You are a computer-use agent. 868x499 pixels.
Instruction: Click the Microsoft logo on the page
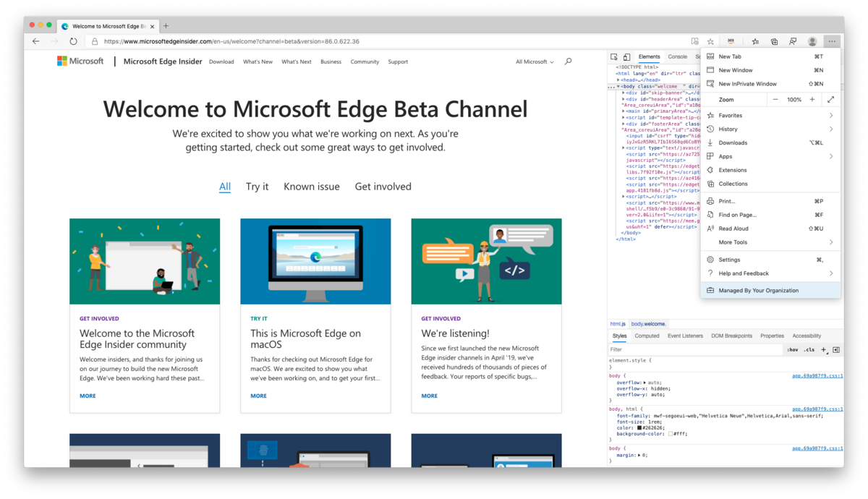[80, 61]
